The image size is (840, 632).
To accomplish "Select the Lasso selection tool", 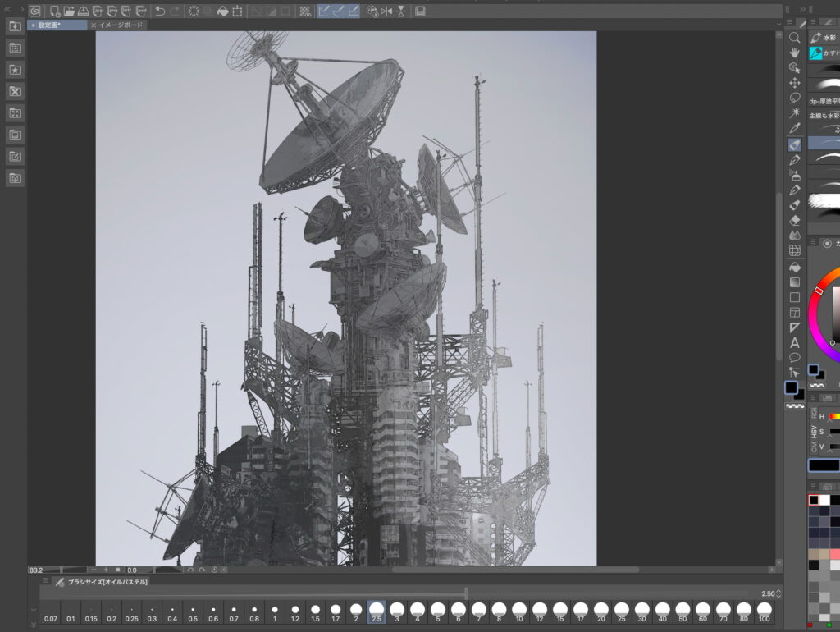I will point(794,98).
